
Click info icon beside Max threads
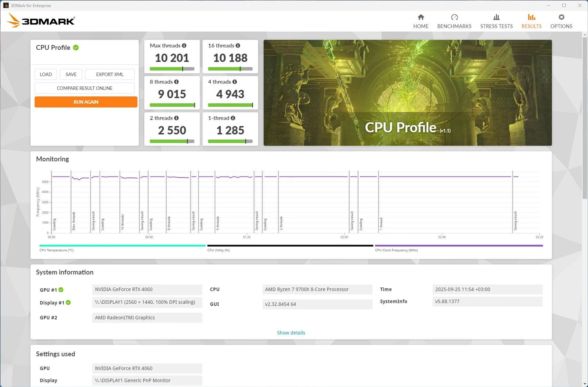(x=184, y=46)
